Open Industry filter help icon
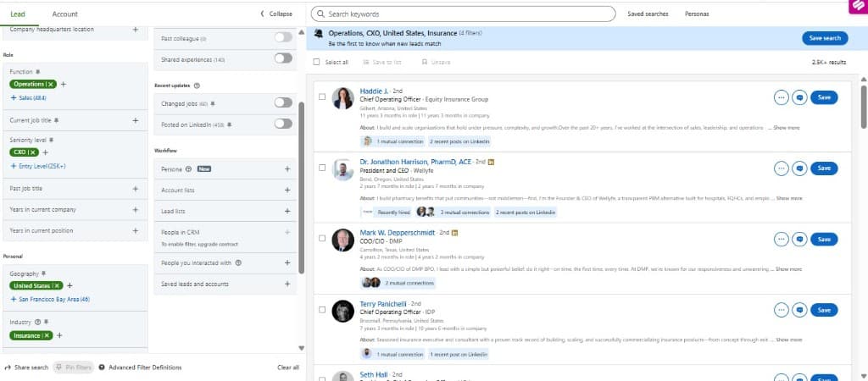 [37, 322]
